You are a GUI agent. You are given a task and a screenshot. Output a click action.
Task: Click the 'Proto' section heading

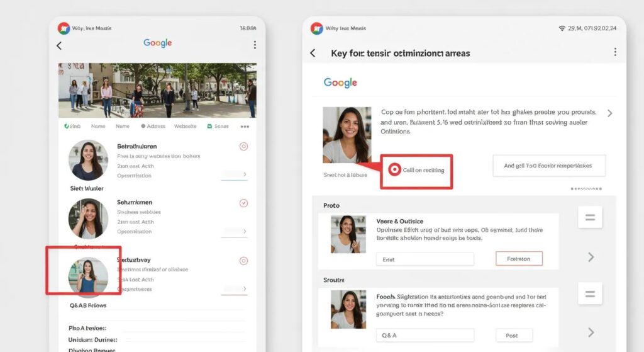coord(331,205)
